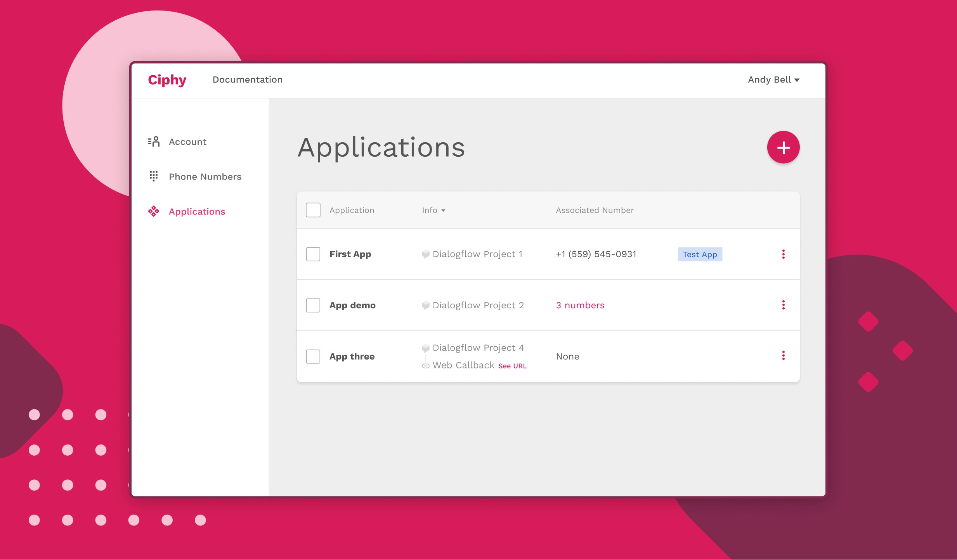Click the Test App badge
The width and height of the screenshot is (957, 560).
tap(700, 254)
